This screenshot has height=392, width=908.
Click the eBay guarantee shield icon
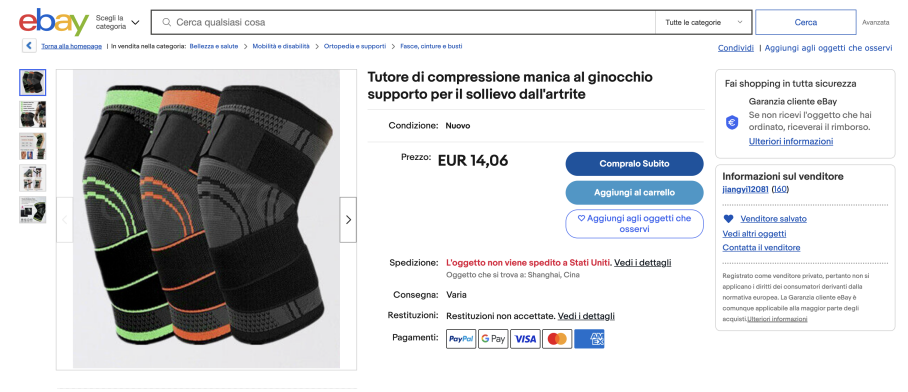click(732, 123)
